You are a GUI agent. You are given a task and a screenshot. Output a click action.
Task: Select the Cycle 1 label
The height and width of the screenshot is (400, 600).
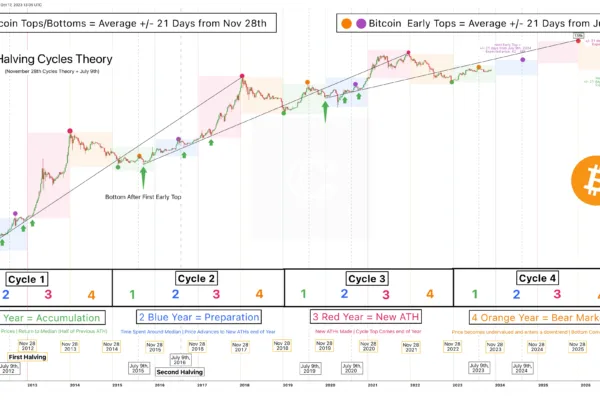click(x=26, y=279)
